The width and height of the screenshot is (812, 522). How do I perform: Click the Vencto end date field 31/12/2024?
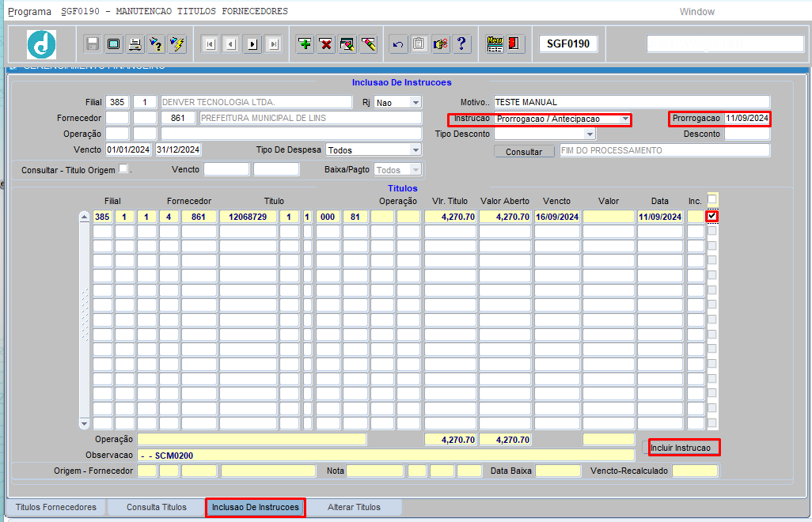pos(178,149)
